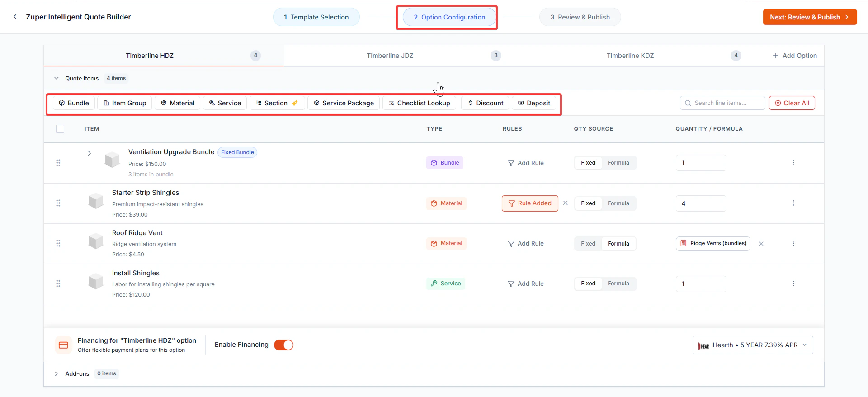Viewport: 868px width, 397px height.
Task: Add a Discount line
Action: pos(485,103)
